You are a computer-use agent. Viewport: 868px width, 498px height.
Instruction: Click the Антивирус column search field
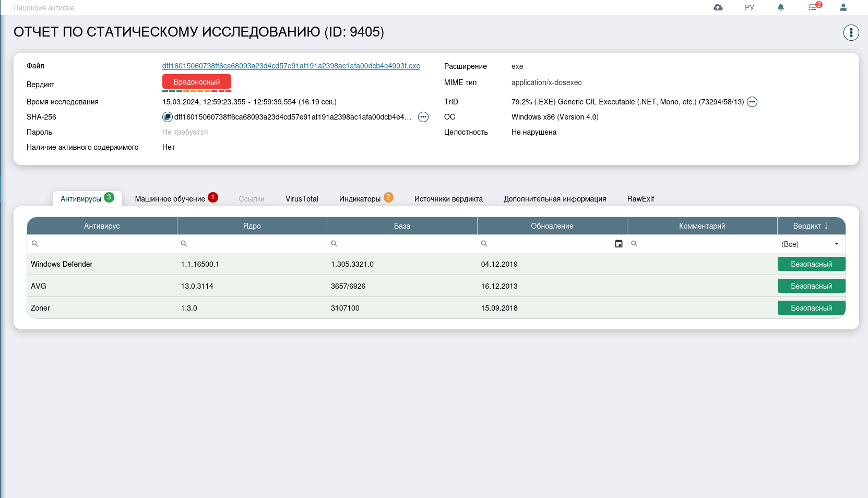[x=104, y=244]
